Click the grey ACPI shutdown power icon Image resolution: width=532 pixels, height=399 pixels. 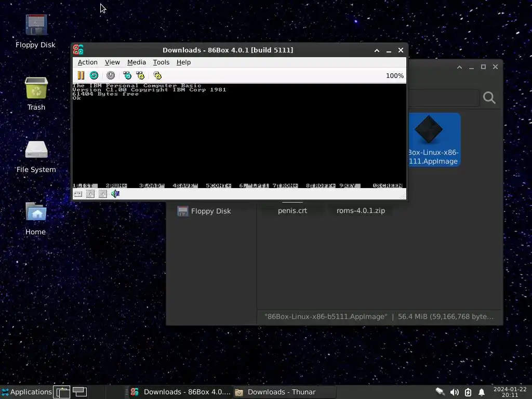[111, 75]
